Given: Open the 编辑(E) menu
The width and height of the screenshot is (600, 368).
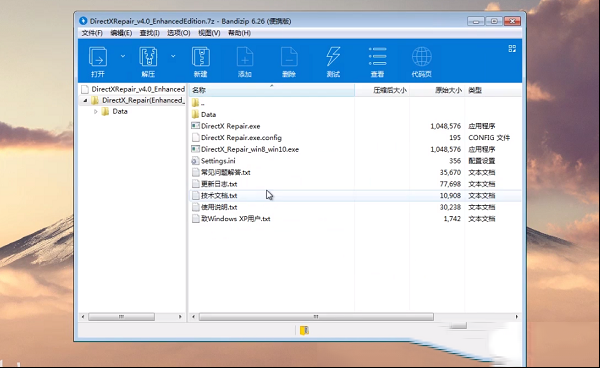Looking at the screenshot, I should pyautogui.click(x=121, y=33).
